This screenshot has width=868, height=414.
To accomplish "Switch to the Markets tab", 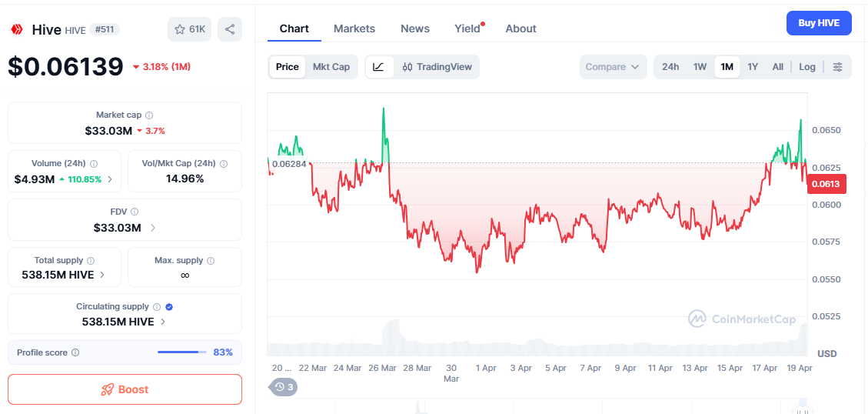I will point(354,28).
